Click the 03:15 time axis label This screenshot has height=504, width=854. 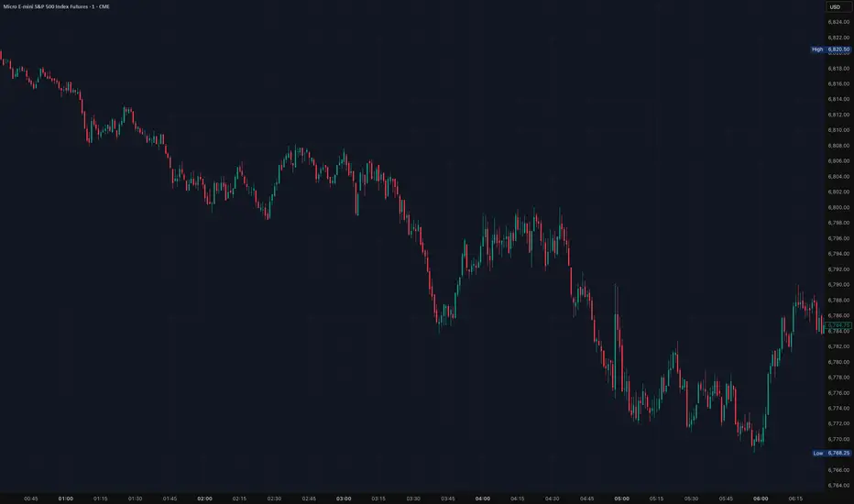click(378, 499)
